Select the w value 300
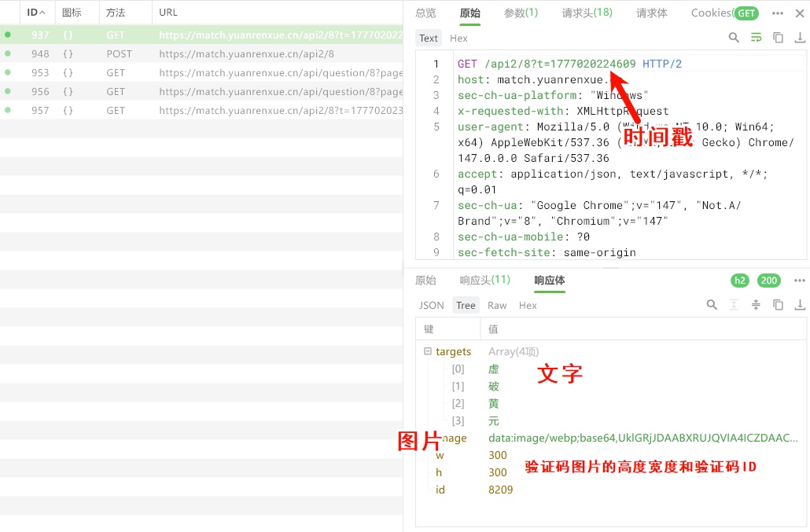 (x=498, y=455)
